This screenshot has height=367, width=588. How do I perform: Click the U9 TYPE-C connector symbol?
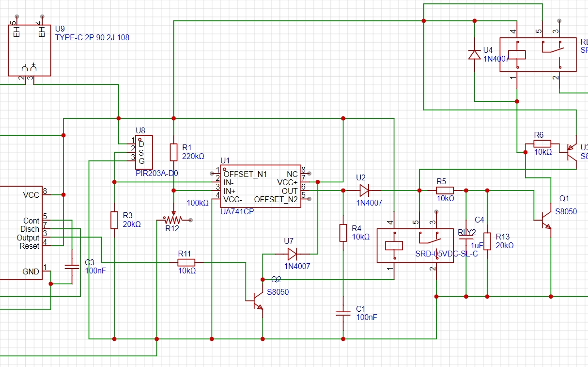pyautogui.click(x=30, y=50)
